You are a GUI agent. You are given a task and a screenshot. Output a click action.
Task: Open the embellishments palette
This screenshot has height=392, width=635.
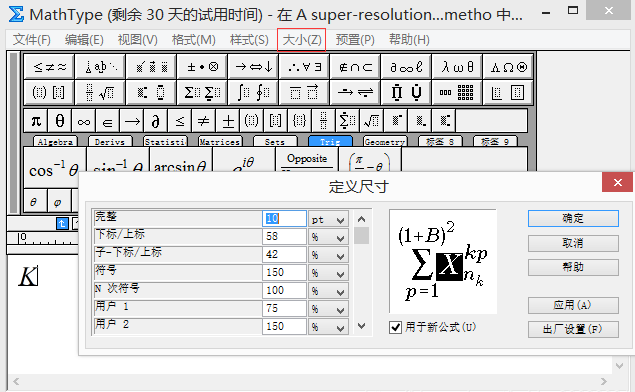pyautogui.click(x=151, y=66)
